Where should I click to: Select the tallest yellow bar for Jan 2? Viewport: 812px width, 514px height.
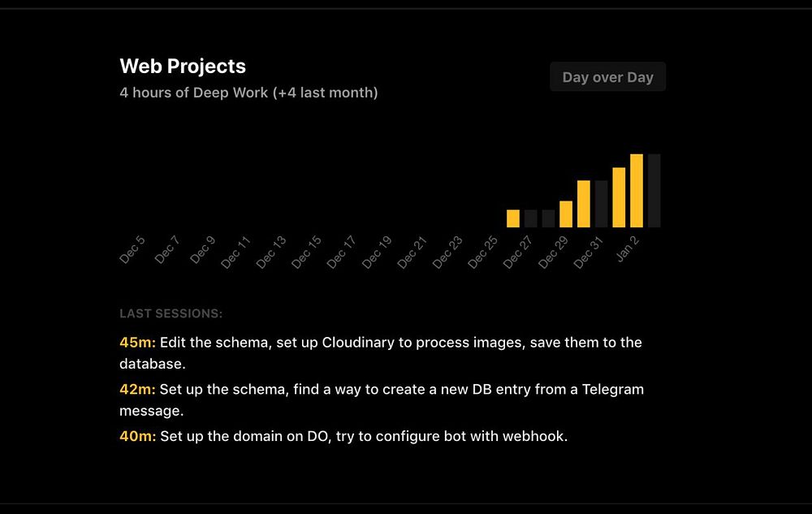(637, 191)
